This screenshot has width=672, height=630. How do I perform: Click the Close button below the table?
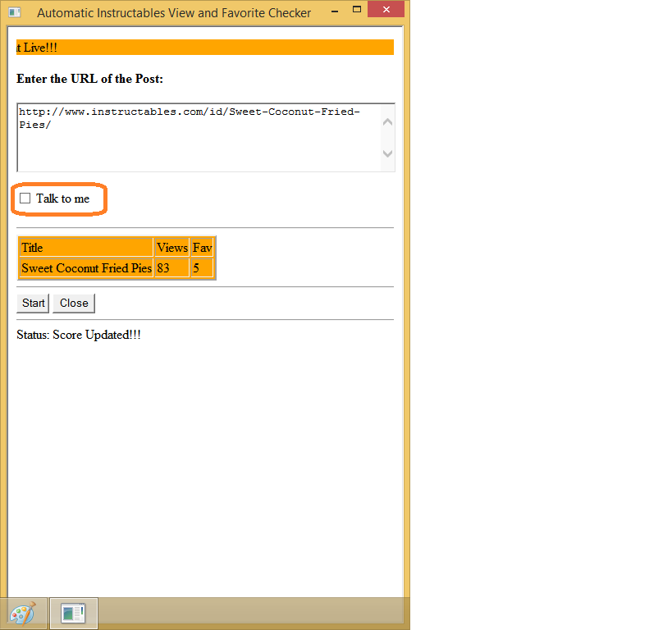tap(74, 303)
